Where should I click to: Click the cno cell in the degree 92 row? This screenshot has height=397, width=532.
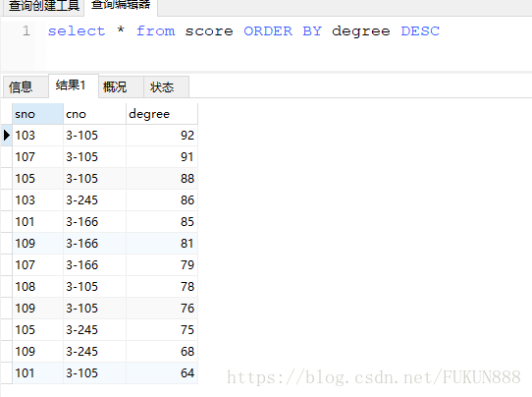tap(94, 136)
